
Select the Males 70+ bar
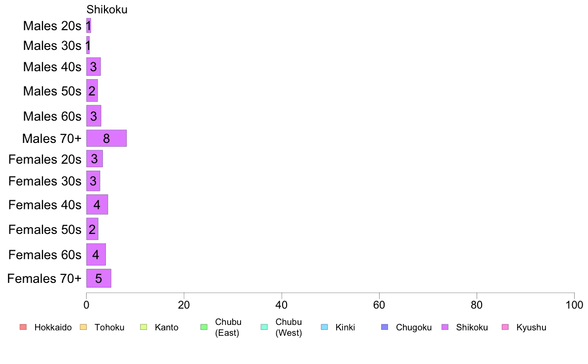106,138
